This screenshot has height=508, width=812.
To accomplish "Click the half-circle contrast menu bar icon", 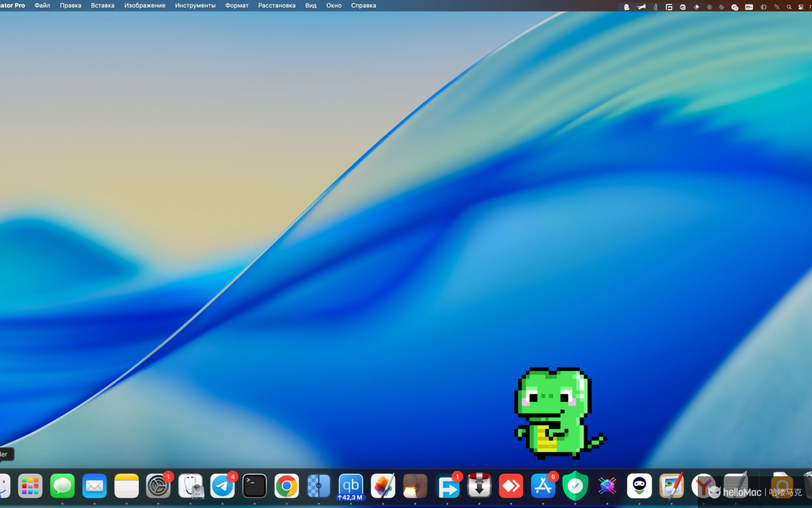I will (x=763, y=7).
